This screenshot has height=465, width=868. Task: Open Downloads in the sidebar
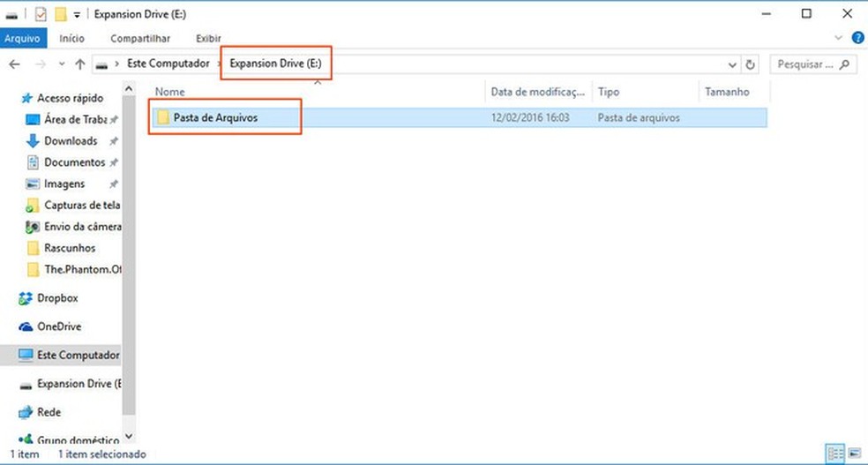point(71,140)
